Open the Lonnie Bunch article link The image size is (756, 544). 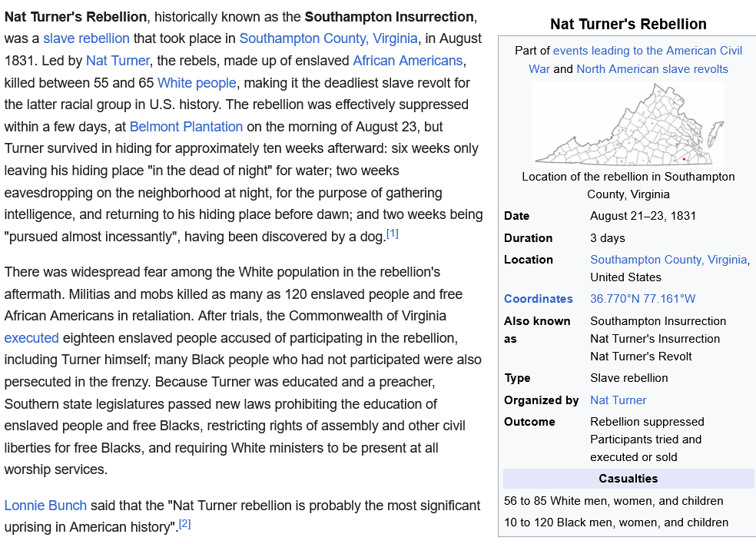pos(45,506)
